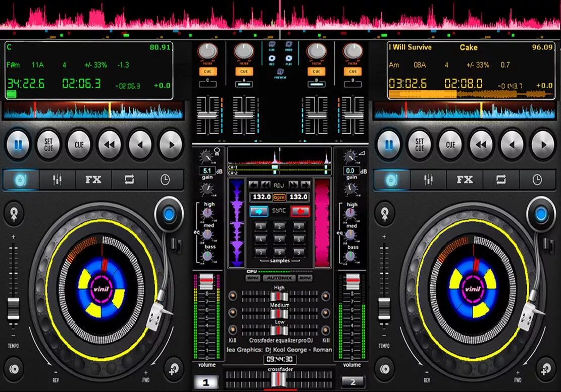Click left deck tempo slider handle

(13, 309)
